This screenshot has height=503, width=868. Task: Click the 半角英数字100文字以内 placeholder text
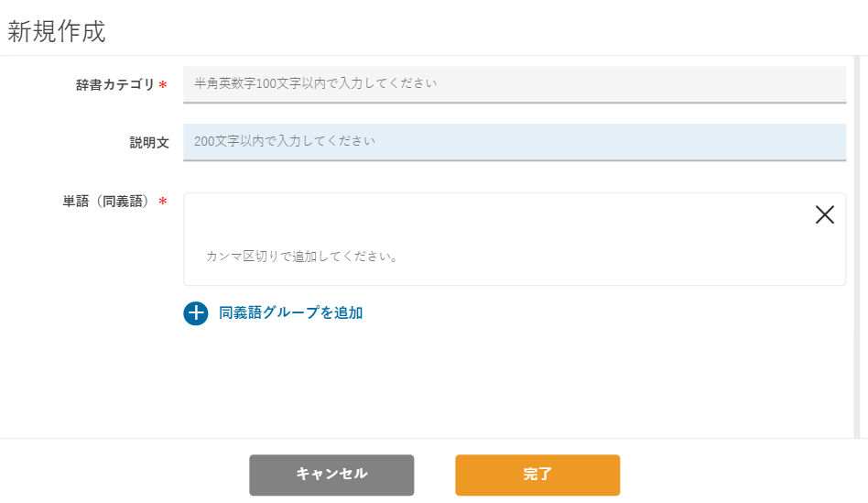(316, 83)
